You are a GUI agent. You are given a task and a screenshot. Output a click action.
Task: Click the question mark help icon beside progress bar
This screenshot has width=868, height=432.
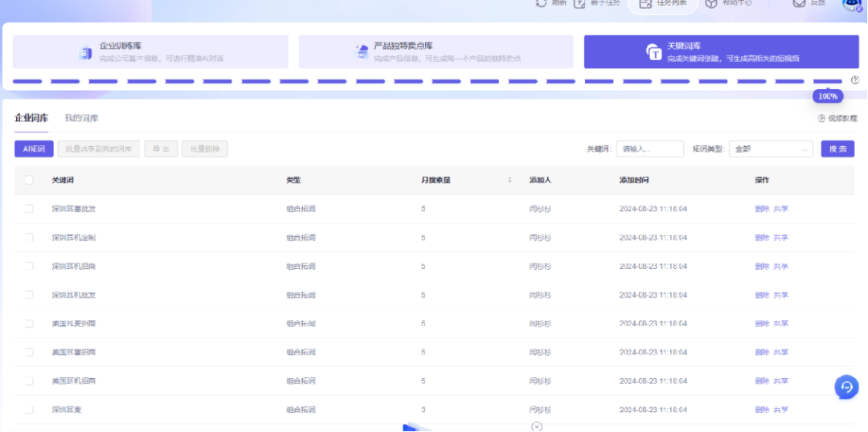tap(854, 80)
